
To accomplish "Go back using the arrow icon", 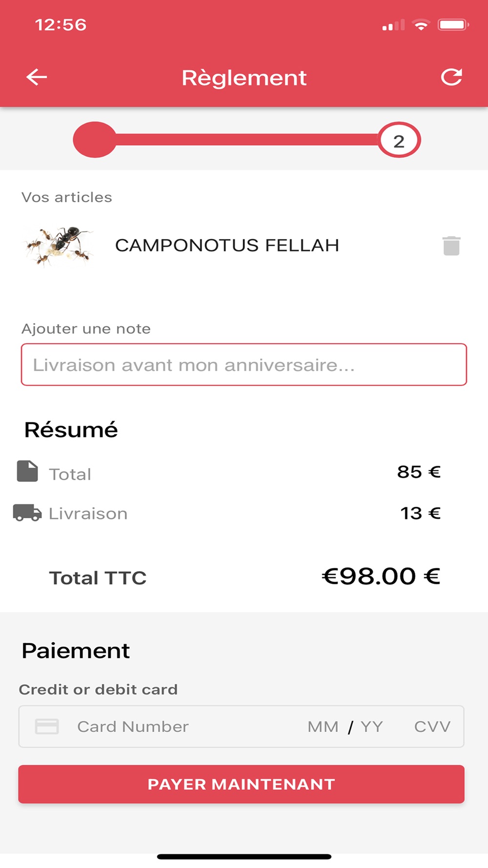I will pos(37,77).
